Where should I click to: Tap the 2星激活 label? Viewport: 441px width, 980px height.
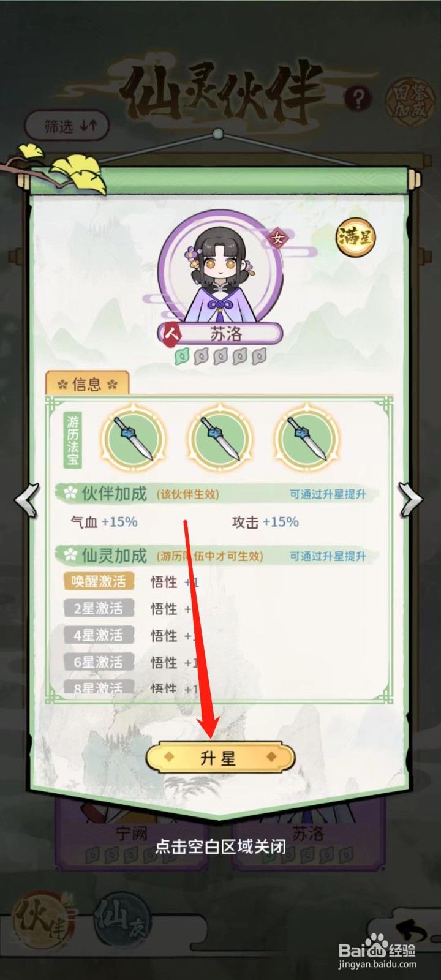(x=99, y=608)
